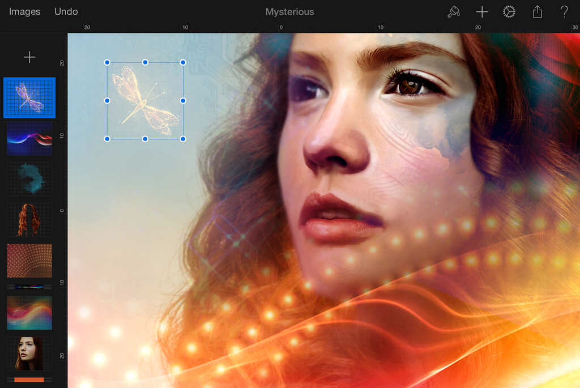580x388 pixels.
Task: Grab the top-middle selection handle
Action: coord(145,63)
